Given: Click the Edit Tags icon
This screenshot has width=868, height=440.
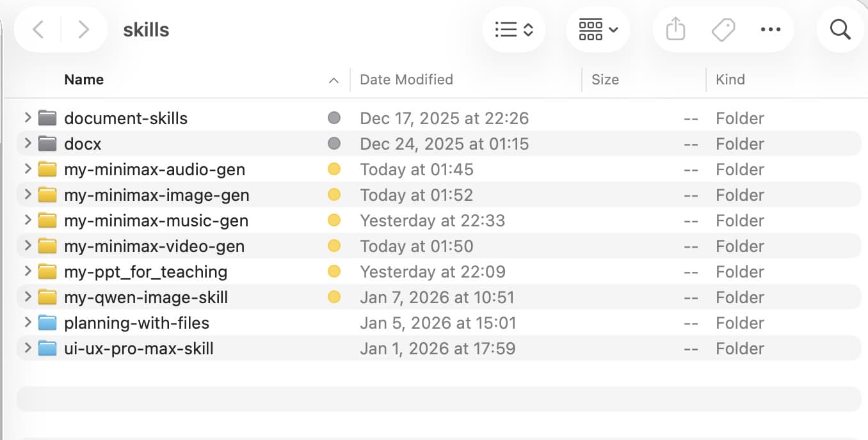Looking at the screenshot, I should [x=723, y=29].
